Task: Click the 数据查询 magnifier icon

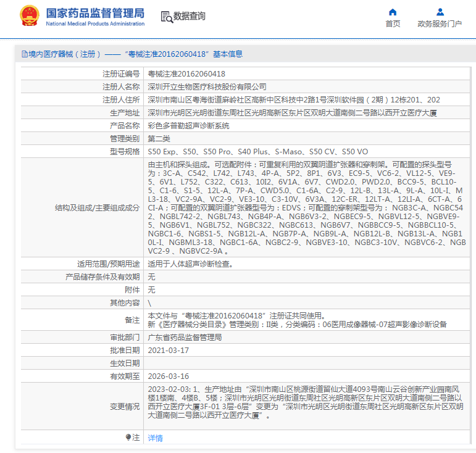Action: [166, 17]
